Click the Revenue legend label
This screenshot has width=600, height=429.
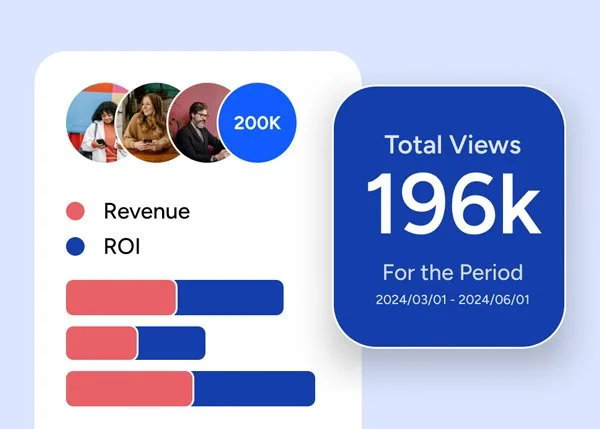point(147,211)
